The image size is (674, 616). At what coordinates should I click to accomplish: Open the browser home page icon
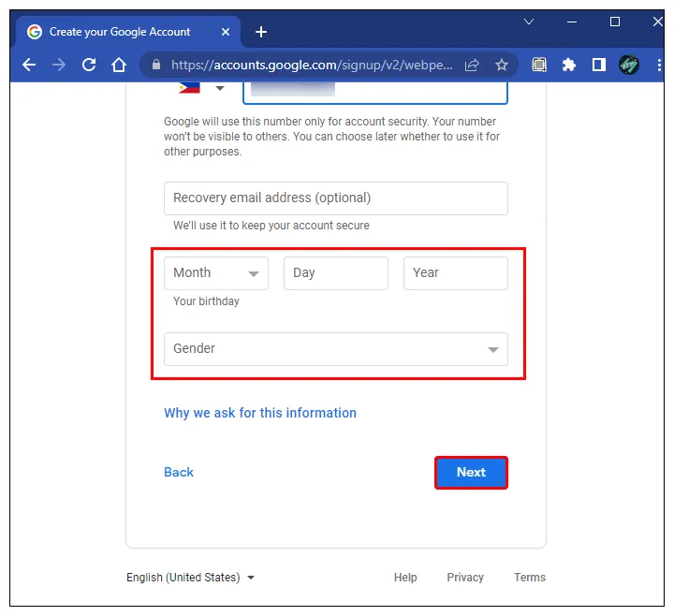pyautogui.click(x=119, y=65)
